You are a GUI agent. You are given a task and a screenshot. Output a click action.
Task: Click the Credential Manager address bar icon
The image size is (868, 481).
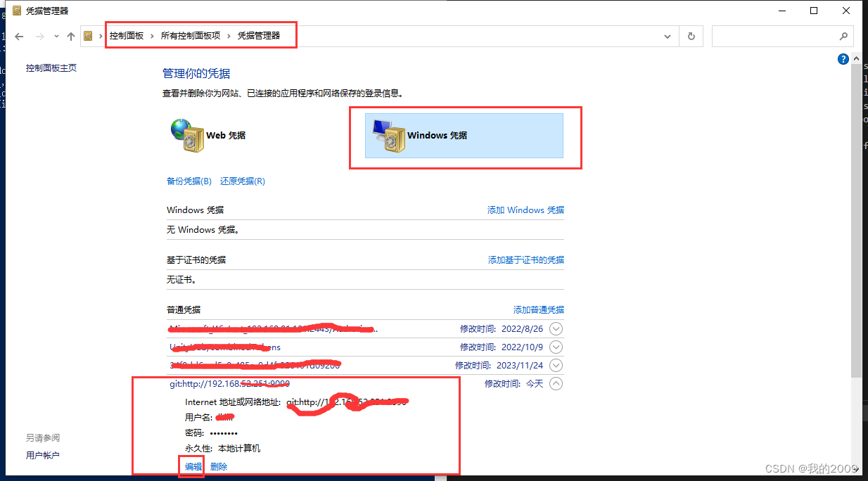click(89, 36)
